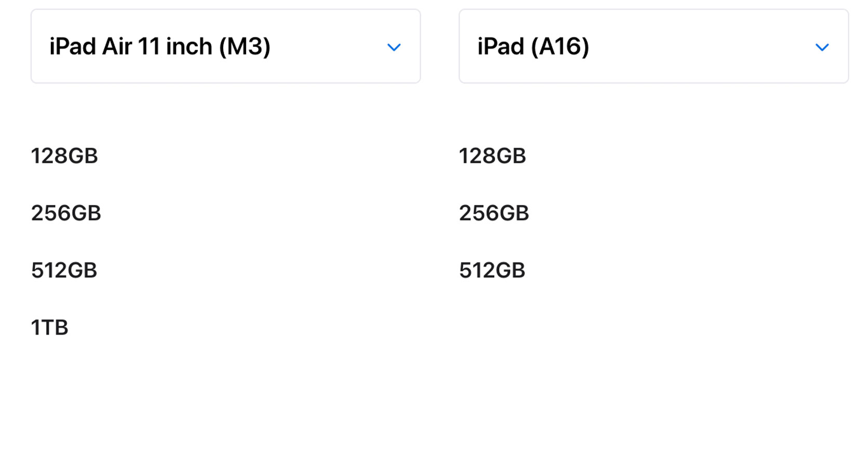Change the first comparison model selector
868x456 pixels.
click(x=225, y=46)
